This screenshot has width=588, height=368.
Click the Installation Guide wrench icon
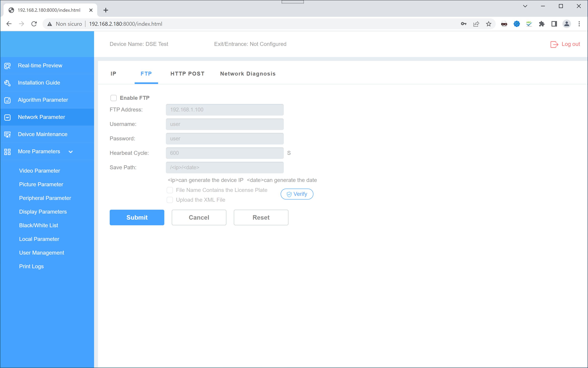coord(7,83)
